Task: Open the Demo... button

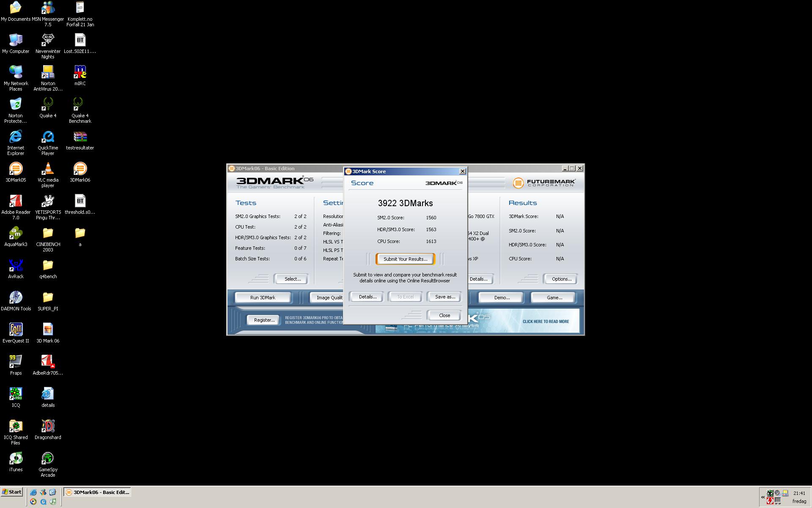Action: tap(502, 298)
